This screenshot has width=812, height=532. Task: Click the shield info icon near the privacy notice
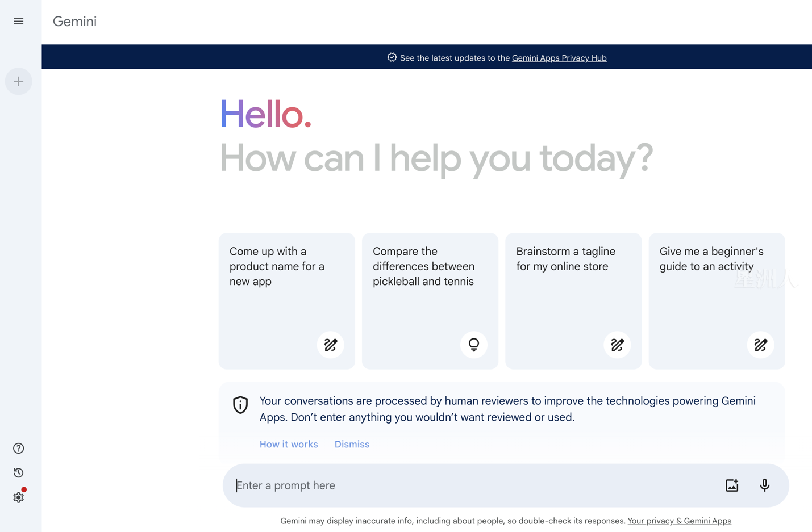pyautogui.click(x=240, y=405)
